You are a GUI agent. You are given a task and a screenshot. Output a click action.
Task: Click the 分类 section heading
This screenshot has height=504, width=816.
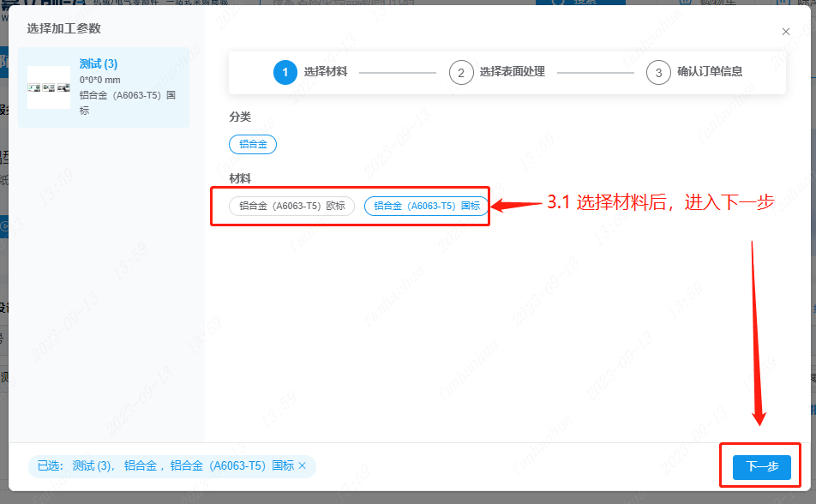[240, 117]
